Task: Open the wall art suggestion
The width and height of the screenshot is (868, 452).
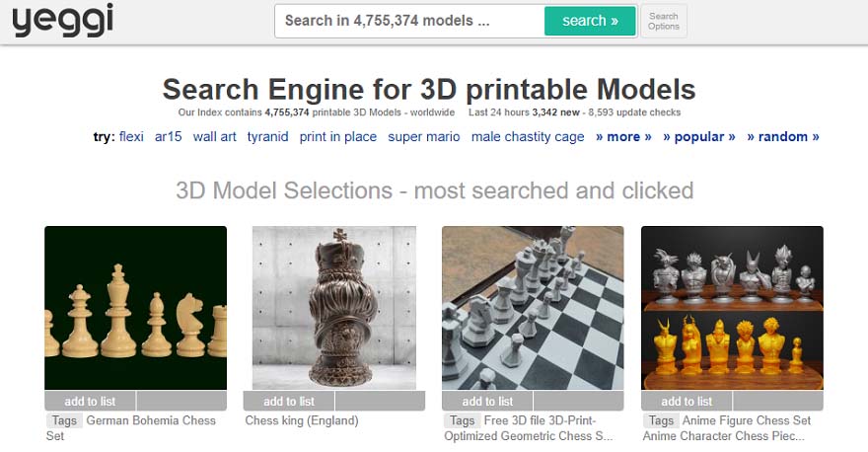Action: (214, 137)
